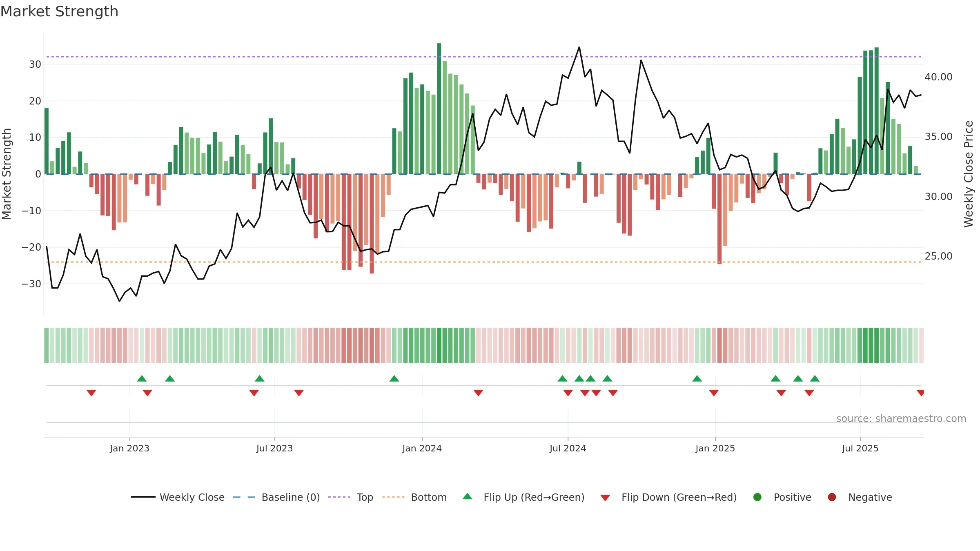This screenshot has width=980, height=551.
Task: Click the first green flip-up marker after Jan 2023
Action: point(142,378)
